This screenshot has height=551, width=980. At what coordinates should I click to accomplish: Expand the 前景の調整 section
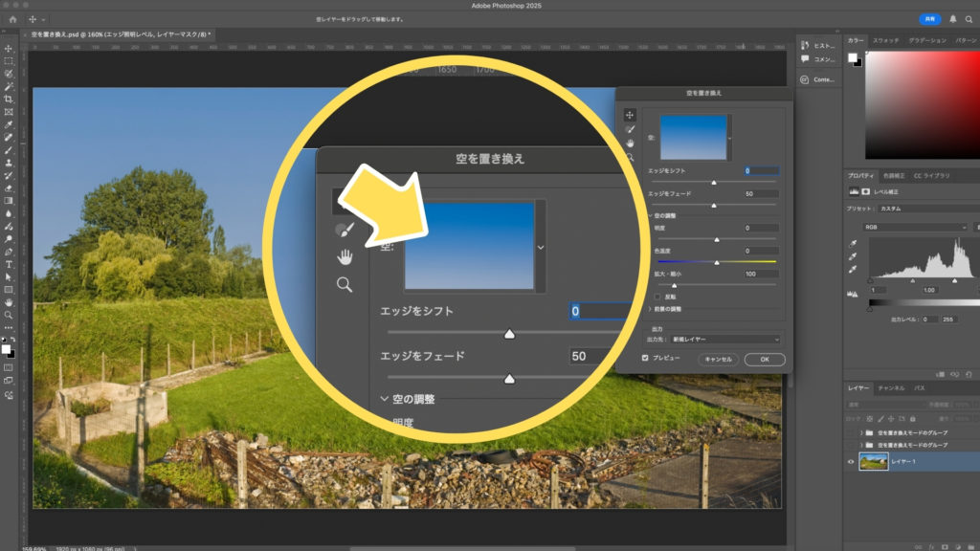670,310
